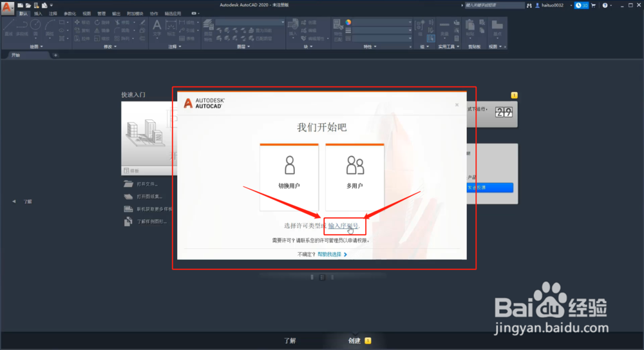The height and width of the screenshot is (350, 644).
Task: Open the haituo0032 user account menu
Action: [x=553, y=5]
